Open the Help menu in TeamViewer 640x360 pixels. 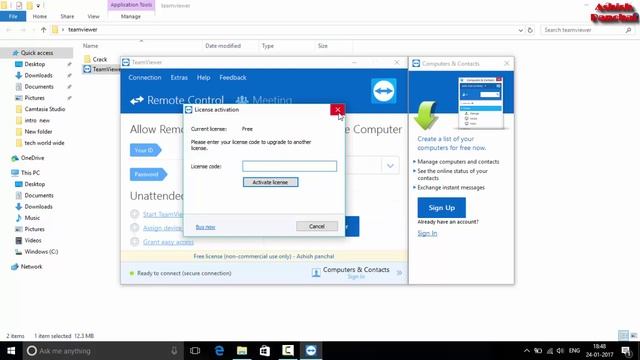coord(203,78)
